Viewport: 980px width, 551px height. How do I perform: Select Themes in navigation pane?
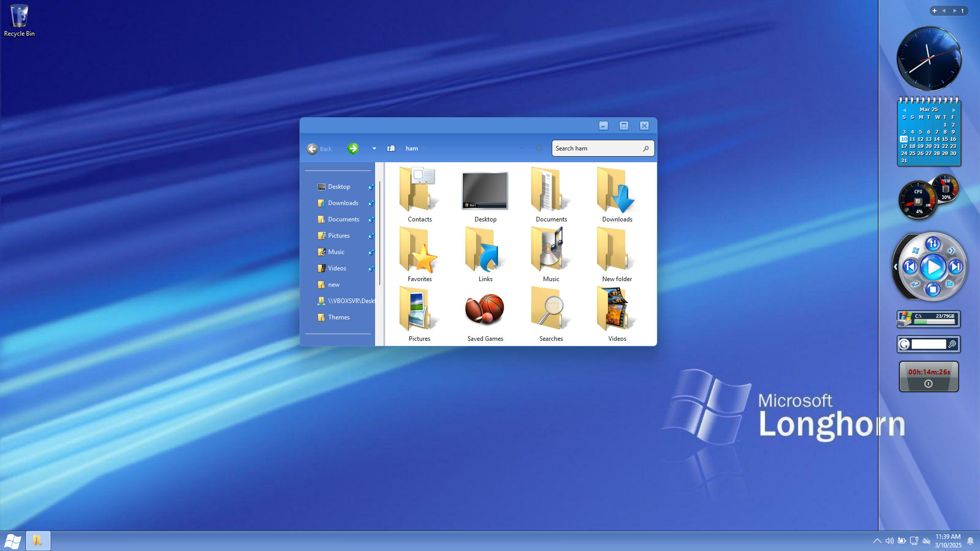click(338, 317)
